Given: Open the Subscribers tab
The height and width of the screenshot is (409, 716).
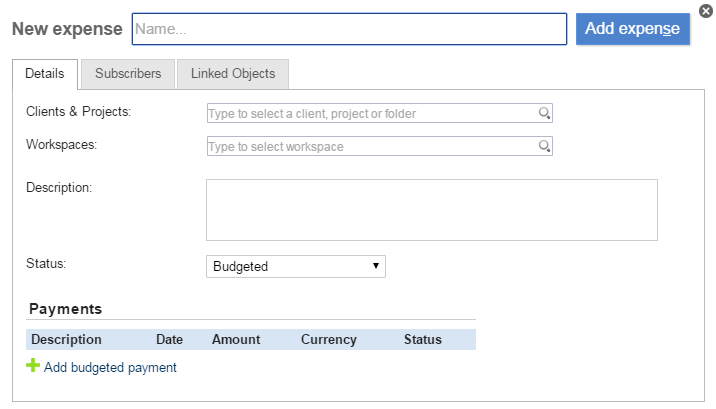Looking at the screenshot, I should click(x=128, y=74).
